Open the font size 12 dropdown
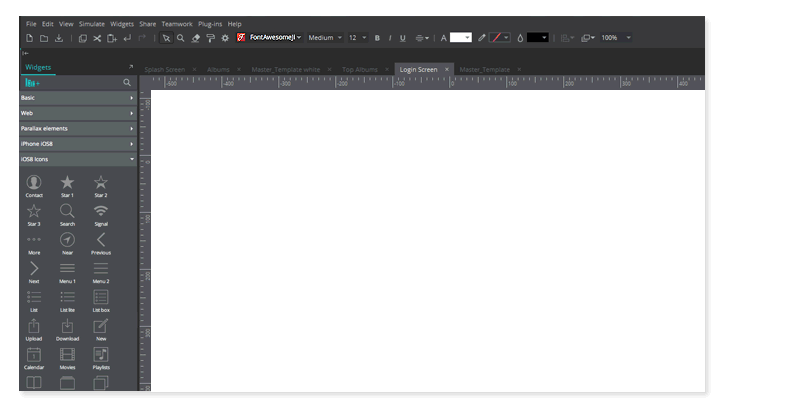The height and width of the screenshot is (410, 800). click(357, 38)
